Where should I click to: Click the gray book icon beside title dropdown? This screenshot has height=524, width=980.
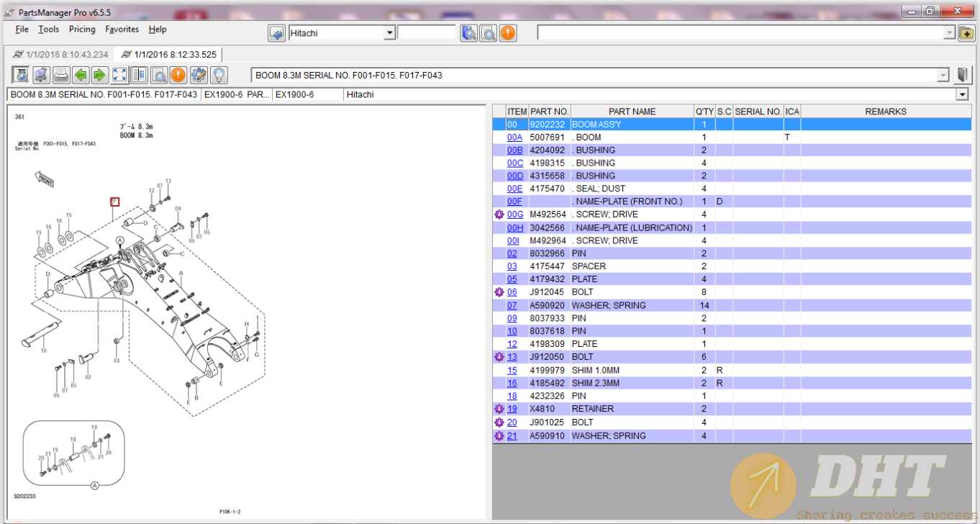962,75
